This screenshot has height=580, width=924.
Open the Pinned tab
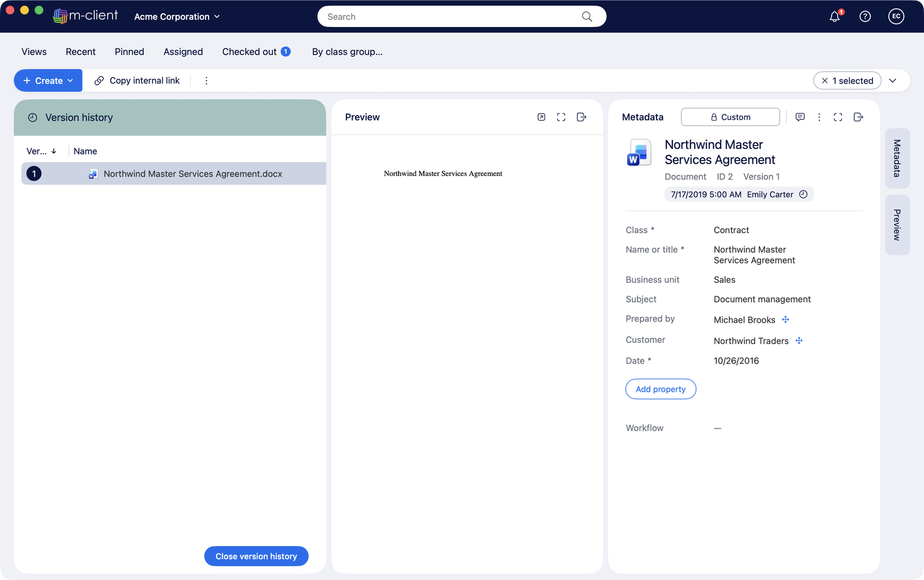click(x=129, y=52)
